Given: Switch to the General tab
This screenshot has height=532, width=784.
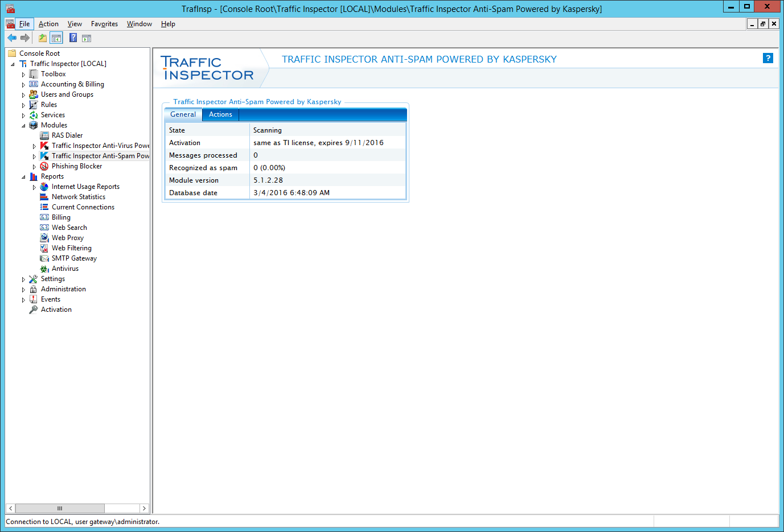Looking at the screenshot, I should (183, 114).
